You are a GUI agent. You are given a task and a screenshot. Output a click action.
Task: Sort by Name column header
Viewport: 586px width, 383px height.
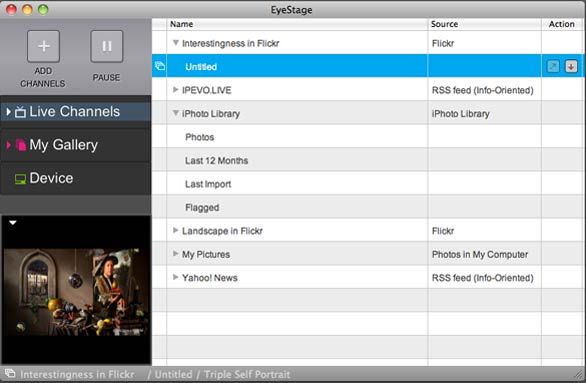coord(297,24)
